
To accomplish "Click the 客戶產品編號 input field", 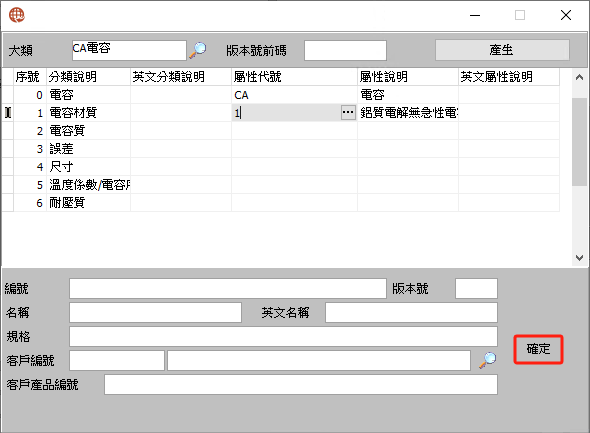I will tap(301, 384).
